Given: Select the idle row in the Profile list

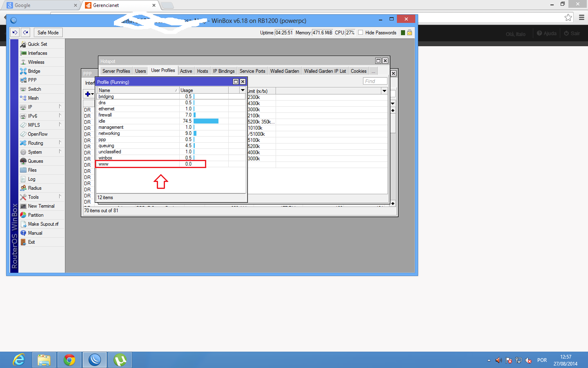Looking at the screenshot, I should tap(171, 121).
